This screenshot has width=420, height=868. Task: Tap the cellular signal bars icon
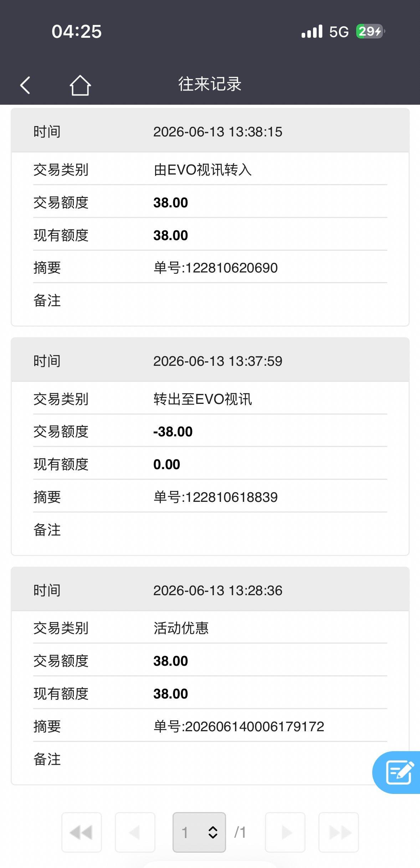(x=312, y=31)
